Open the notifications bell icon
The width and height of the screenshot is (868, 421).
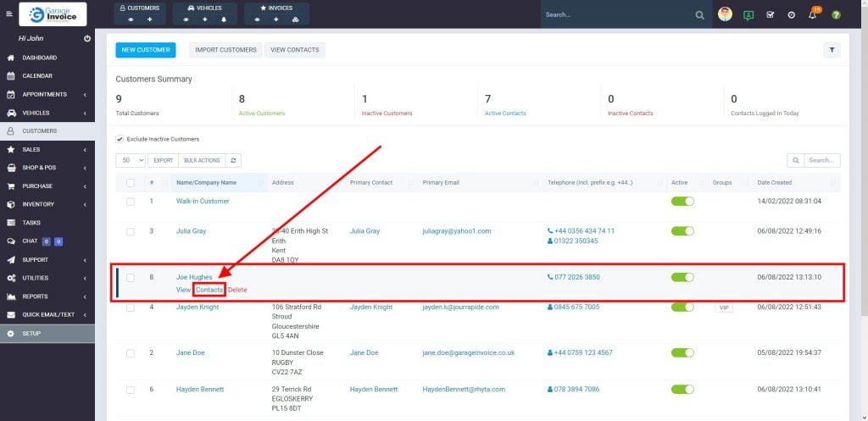tap(812, 15)
